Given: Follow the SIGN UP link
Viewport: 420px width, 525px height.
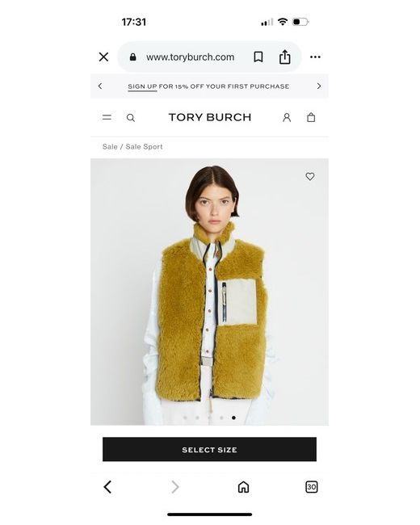Looking at the screenshot, I should (x=142, y=86).
